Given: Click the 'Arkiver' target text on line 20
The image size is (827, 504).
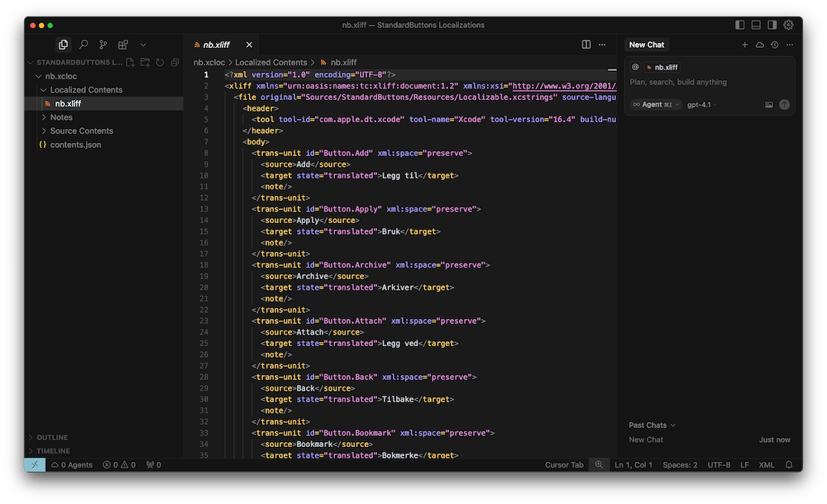Looking at the screenshot, I should (x=398, y=288).
